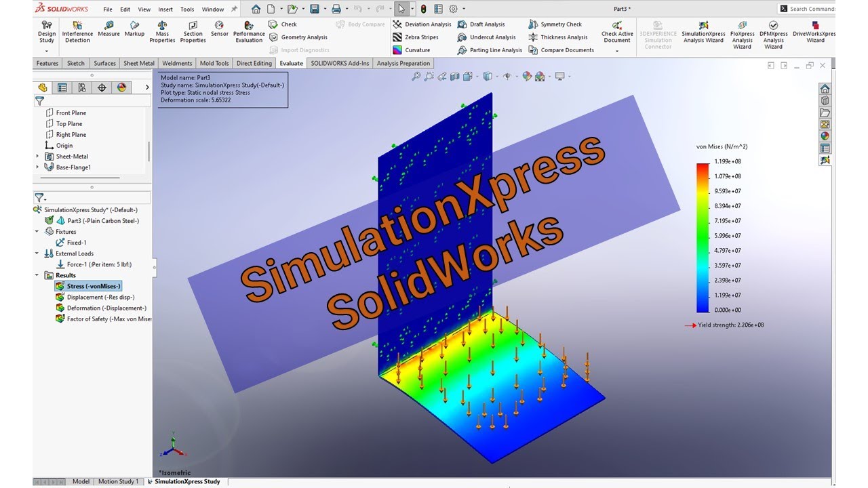Open the PropertyManager panel tab
Image resolution: width=868 pixels, height=488 pixels.
pyautogui.click(x=62, y=87)
